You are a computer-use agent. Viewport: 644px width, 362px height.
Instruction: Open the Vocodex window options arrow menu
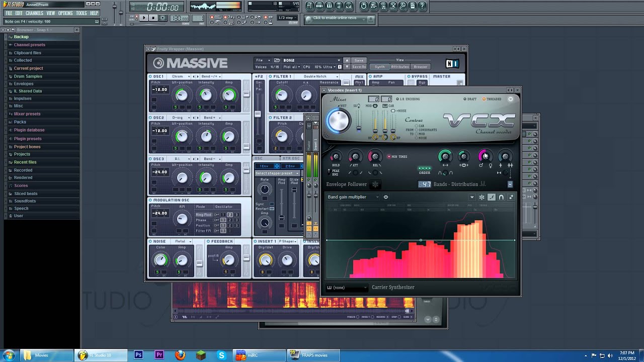click(x=511, y=99)
